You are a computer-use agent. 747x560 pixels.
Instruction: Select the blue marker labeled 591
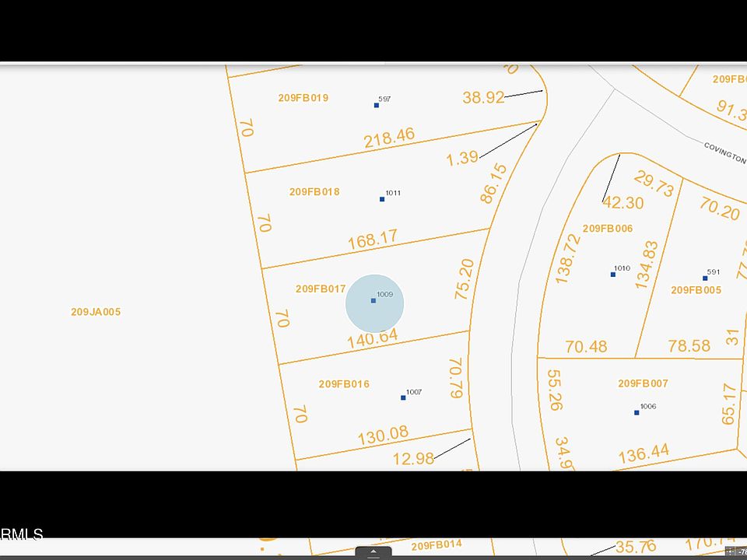pyautogui.click(x=705, y=278)
